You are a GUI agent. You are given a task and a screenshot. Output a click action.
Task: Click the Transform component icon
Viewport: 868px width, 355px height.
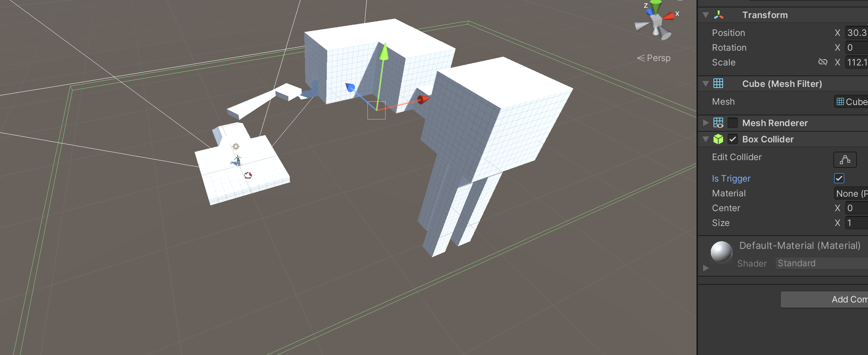point(718,15)
